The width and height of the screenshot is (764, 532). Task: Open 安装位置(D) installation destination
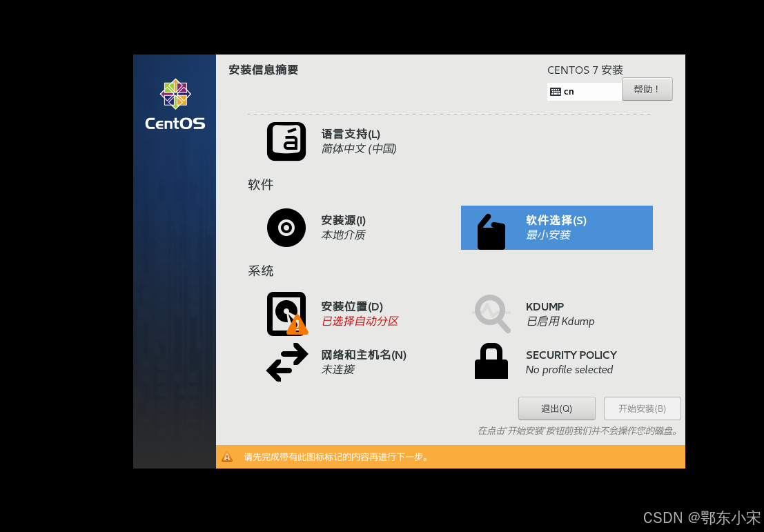pyautogui.click(x=352, y=306)
